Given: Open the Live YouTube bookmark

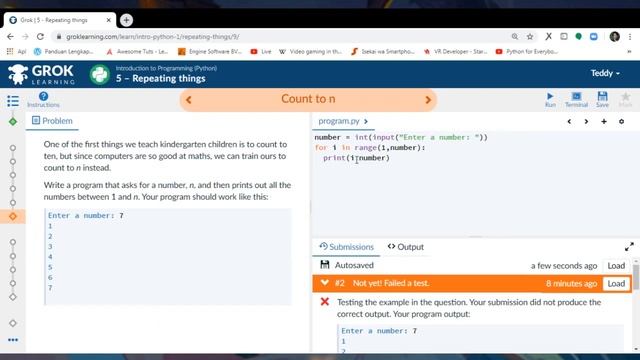Looking at the screenshot, I should 261,51.
